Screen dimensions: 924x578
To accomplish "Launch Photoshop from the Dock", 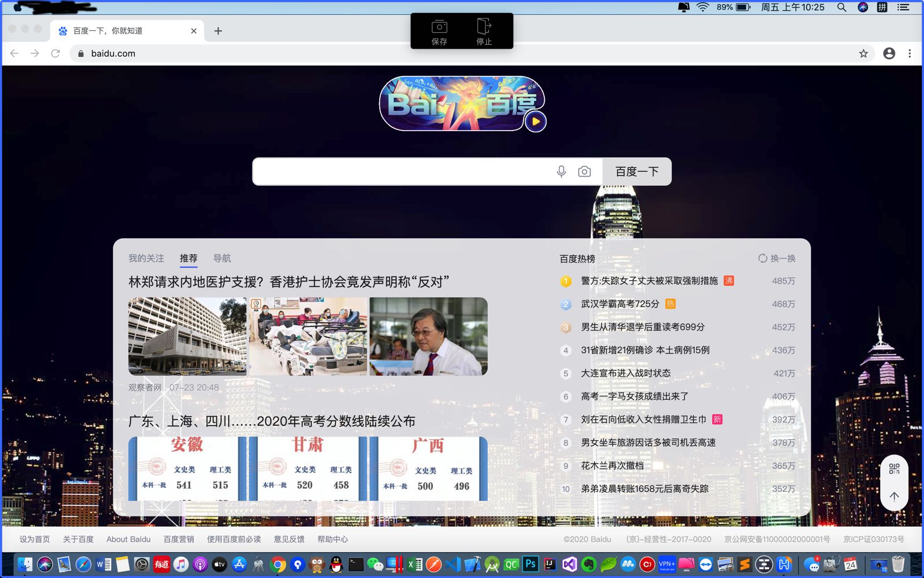I will (530, 564).
